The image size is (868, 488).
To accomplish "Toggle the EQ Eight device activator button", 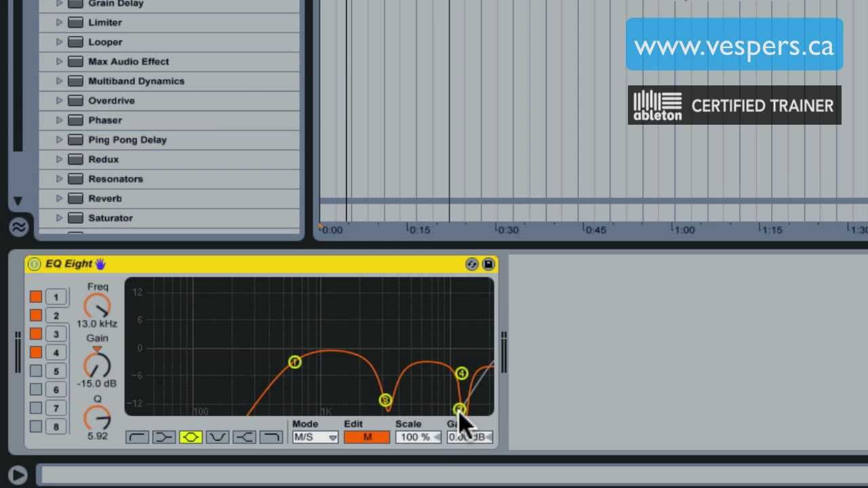I will tap(34, 264).
